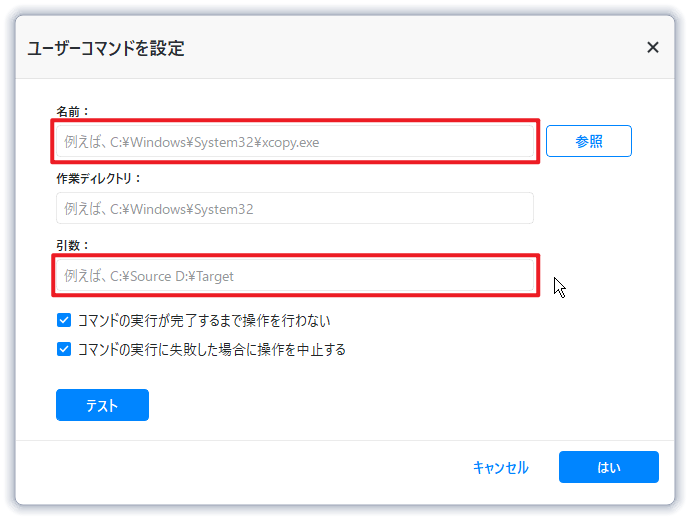Close the ユーザーコマンドを設定 dialog with X
This screenshot has height=520, width=690.
[x=653, y=47]
